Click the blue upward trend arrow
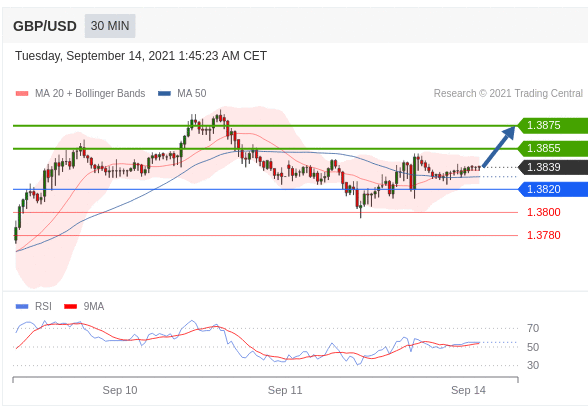588x409 pixels. [x=499, y=147]
